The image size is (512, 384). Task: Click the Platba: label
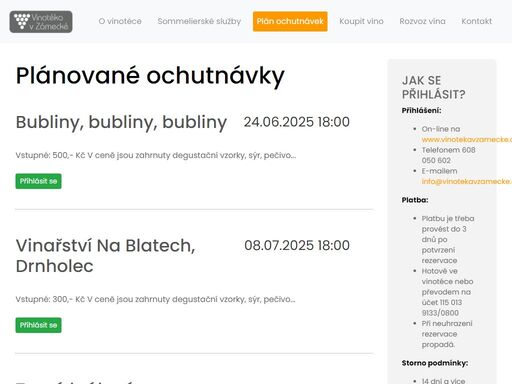click(x=415, y=200)
